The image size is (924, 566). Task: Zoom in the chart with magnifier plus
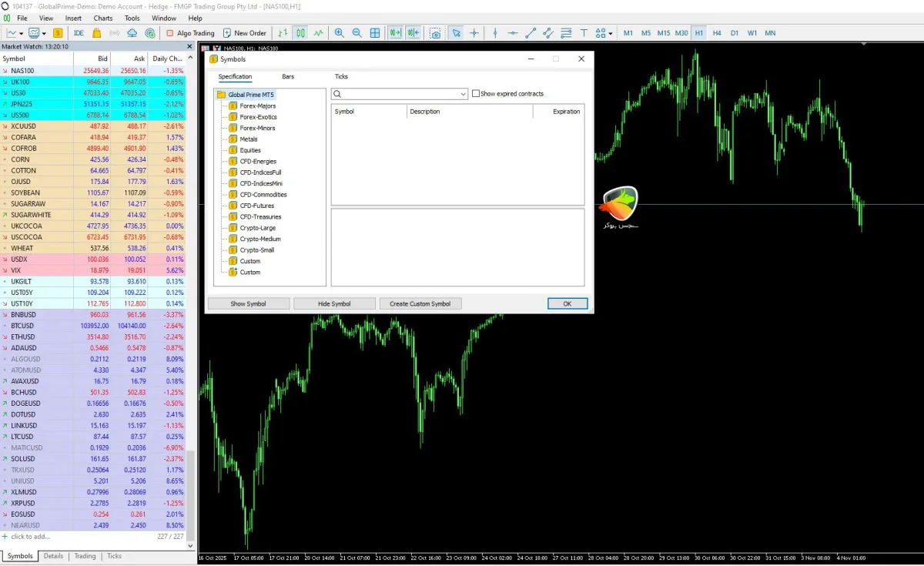(x=340, y=33)
